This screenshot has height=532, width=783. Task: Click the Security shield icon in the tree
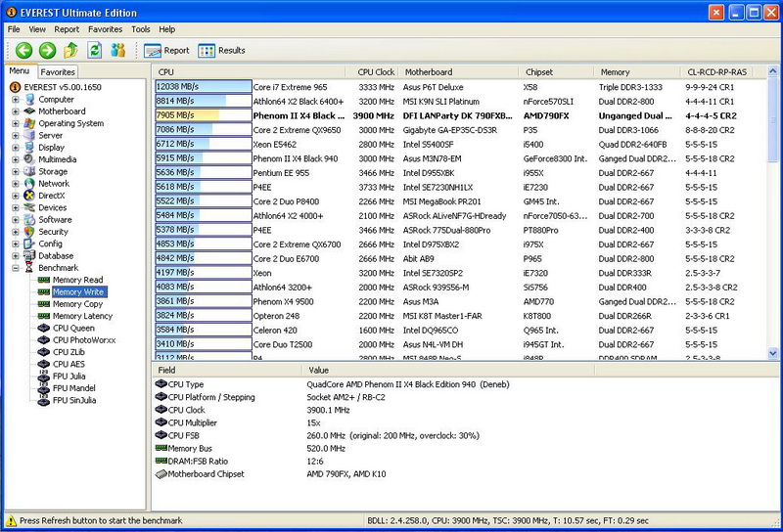[30, 232]
